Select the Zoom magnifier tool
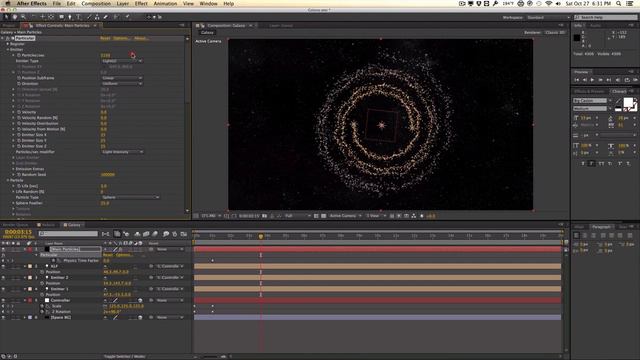The image size is (640, 360). pos(23,17)
